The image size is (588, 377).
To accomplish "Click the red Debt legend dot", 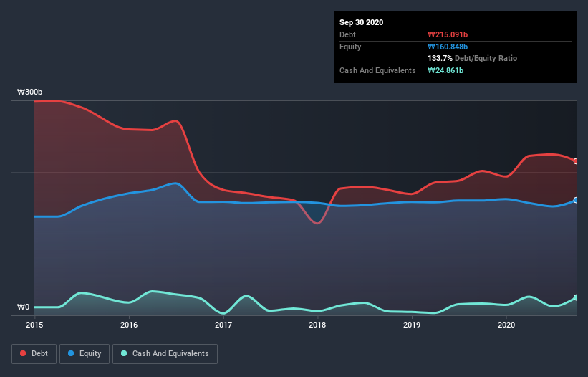I will [23, 353].
